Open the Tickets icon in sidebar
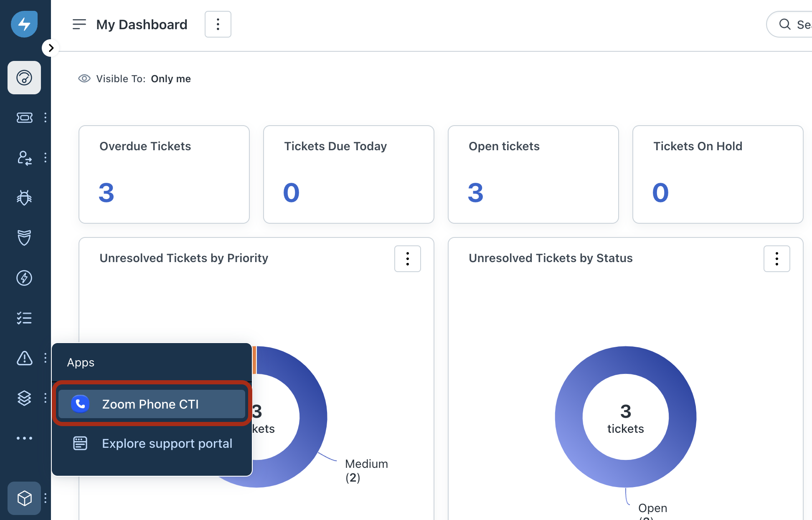 tap(24, 118)
